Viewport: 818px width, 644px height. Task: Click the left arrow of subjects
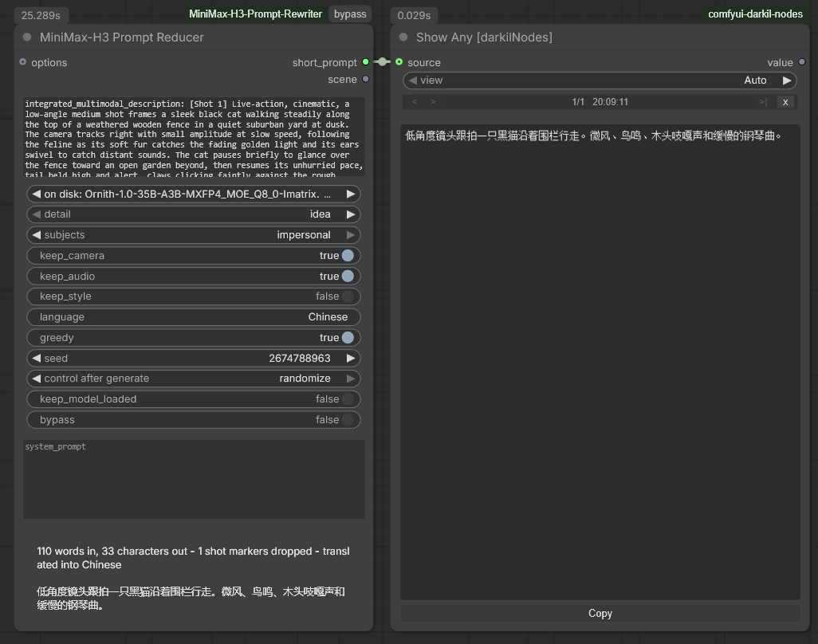click(36, 235)
